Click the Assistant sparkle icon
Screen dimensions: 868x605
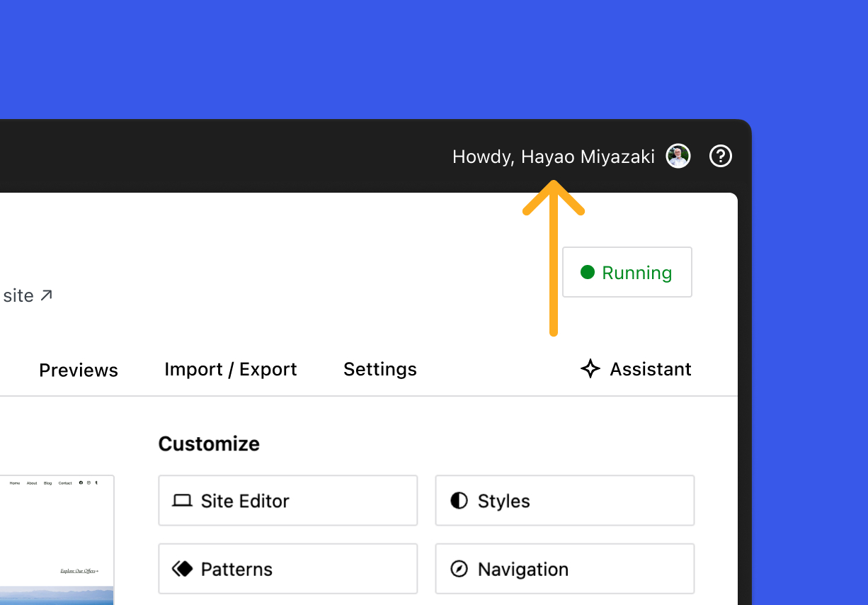click(590, 368)
